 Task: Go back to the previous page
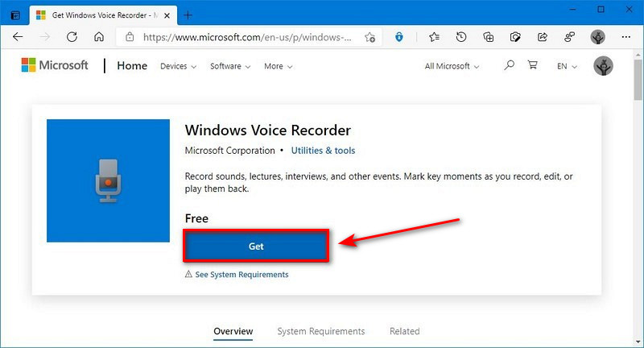(18, 37)
